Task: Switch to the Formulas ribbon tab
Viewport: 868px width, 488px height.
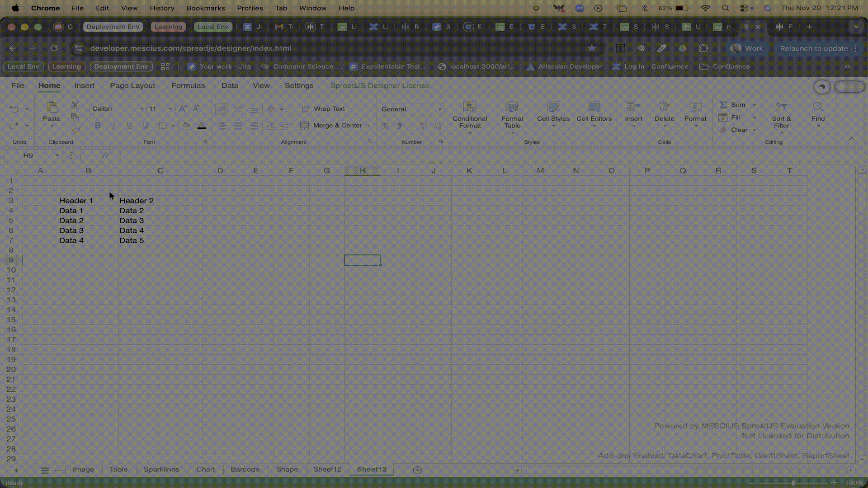Action: pyautogui.click(x=188, y=86)
